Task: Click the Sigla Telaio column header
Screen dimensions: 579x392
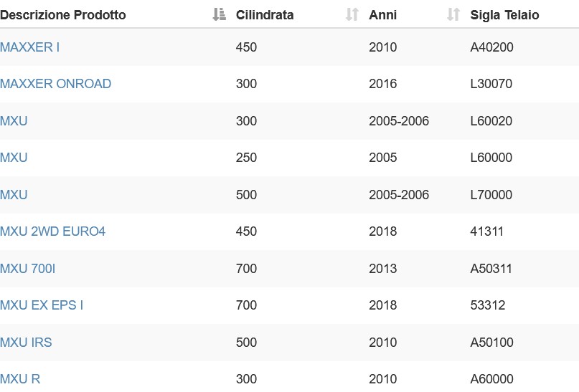Action: [x=504, y=15]
